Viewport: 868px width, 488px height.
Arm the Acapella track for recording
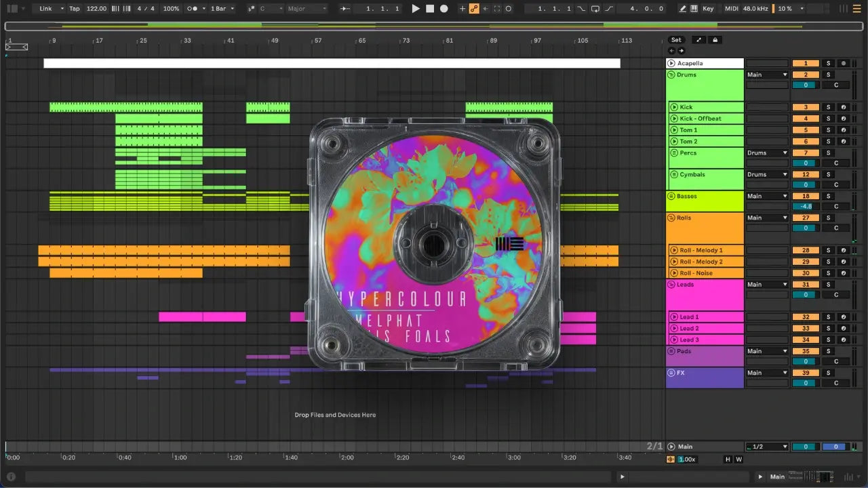tap(844, 63)
